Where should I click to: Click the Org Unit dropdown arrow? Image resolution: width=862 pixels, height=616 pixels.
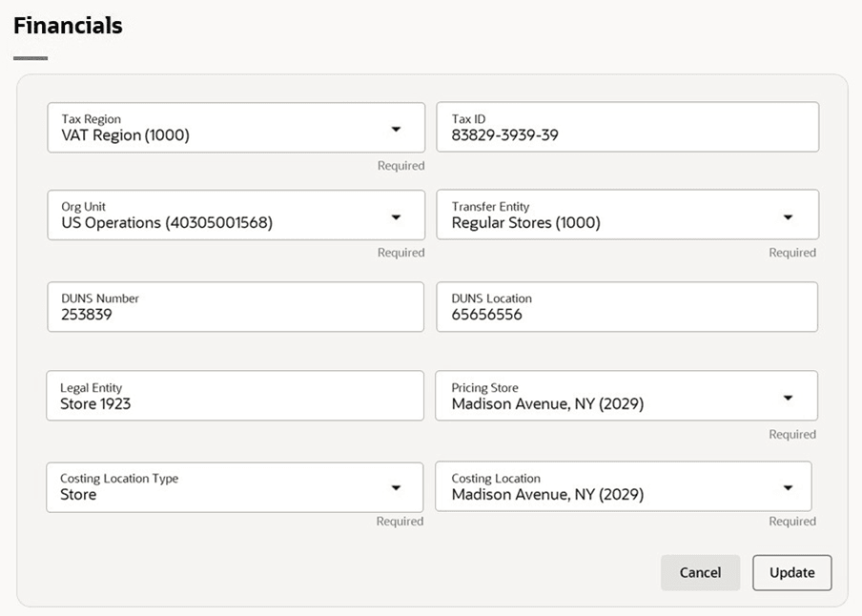point(396,216)
